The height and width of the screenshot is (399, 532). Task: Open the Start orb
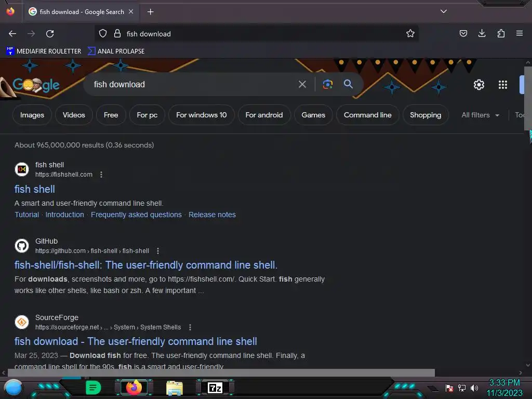(x=14, y=388)
